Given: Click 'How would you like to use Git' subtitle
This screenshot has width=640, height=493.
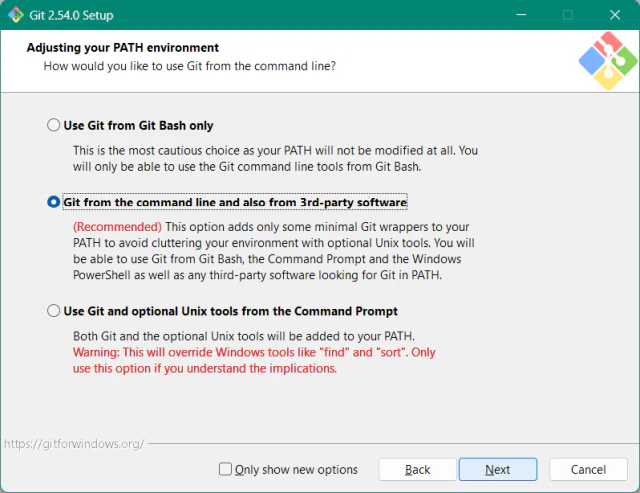Looking at the screenshot, I should tap(190, 66).
